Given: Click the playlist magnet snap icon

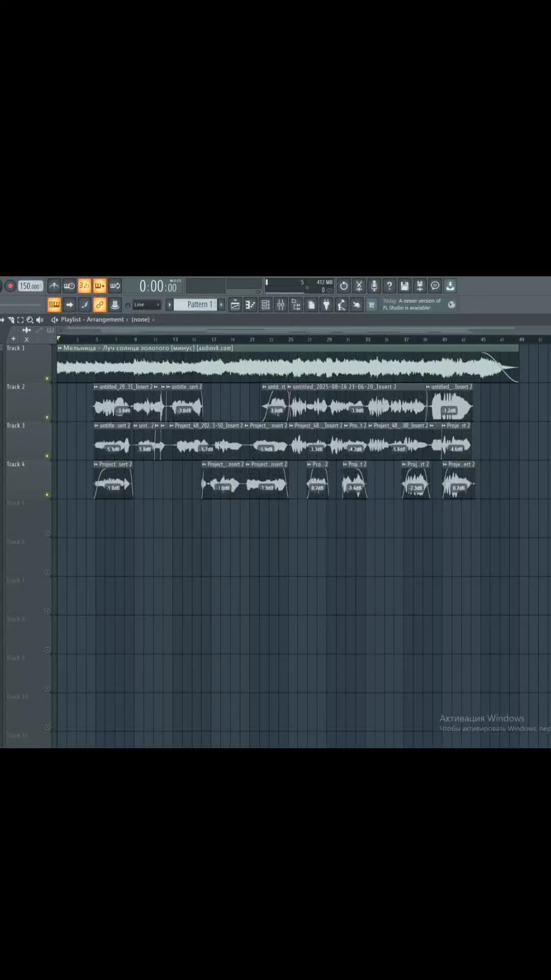Looking at the screenshot, I should click(11, 320).
